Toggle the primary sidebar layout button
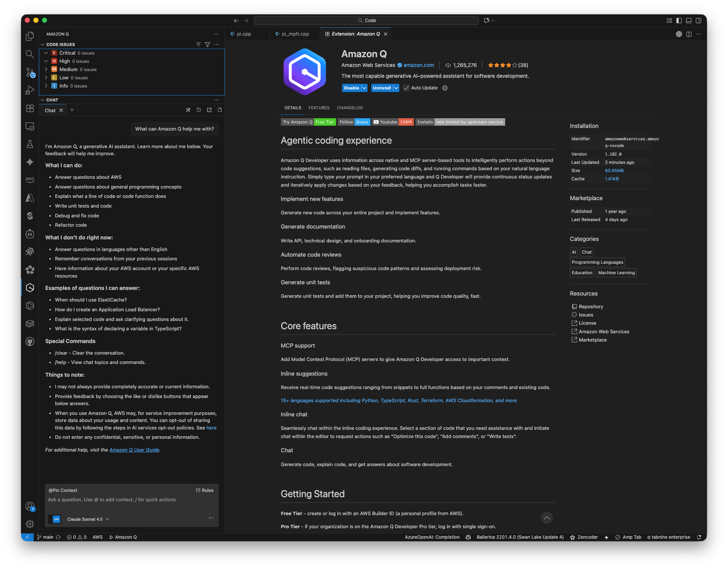This screenshot has height=569, width=728. [x=679, y=21]
